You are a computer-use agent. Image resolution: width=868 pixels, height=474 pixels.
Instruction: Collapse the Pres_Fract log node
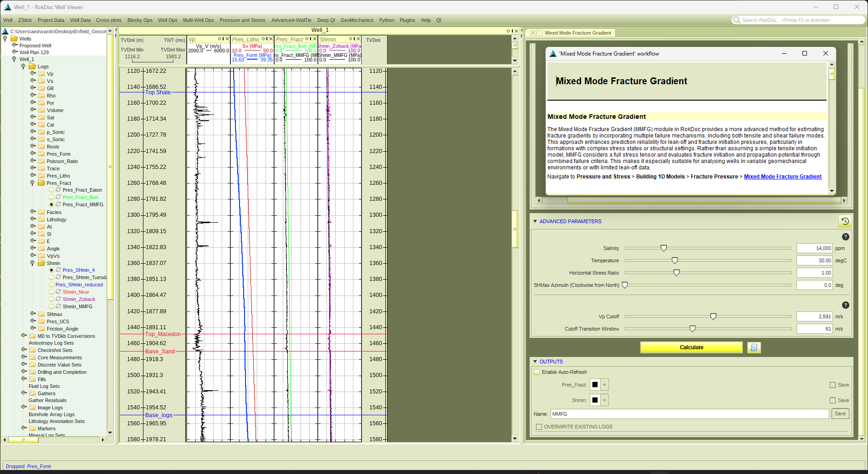[x=32, y=183]
